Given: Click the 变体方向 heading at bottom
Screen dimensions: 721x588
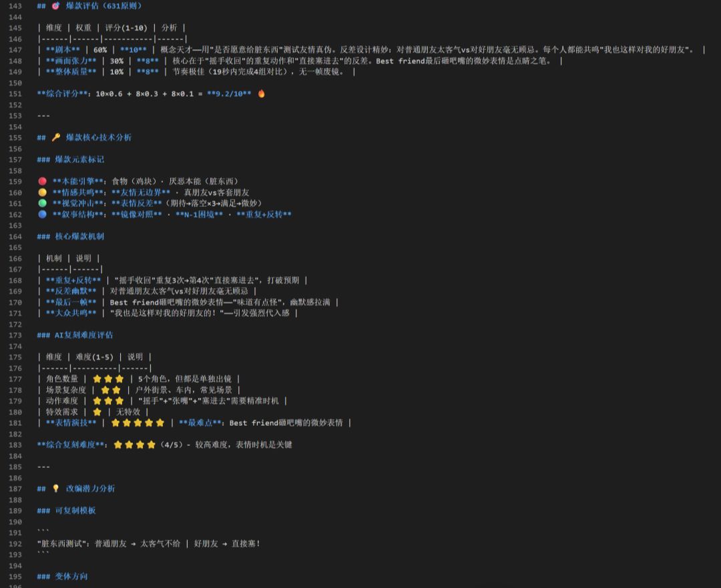Looking at the screenshot, I should pyautogui.click(x=71, y=577).
